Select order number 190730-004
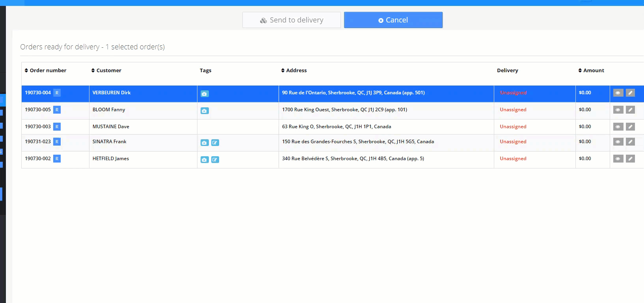The height and width of the screenshot is (303, 644). [38, 93]
